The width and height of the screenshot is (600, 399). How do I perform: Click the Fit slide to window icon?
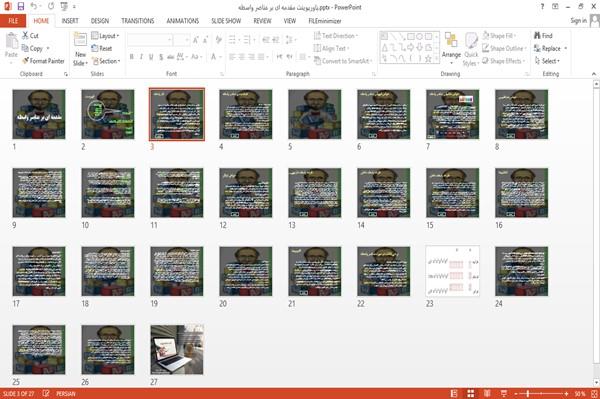pyautogui.click(x=594, y=394)
